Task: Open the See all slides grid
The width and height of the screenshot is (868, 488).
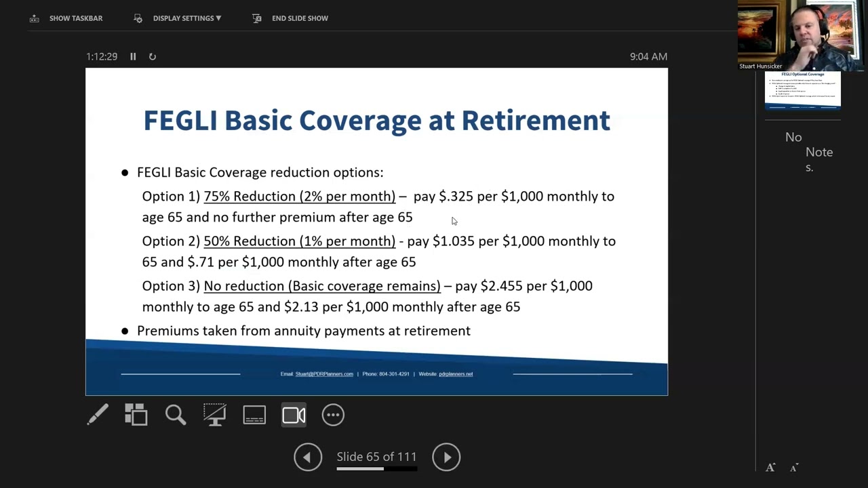Action: [x=136, y=415]
